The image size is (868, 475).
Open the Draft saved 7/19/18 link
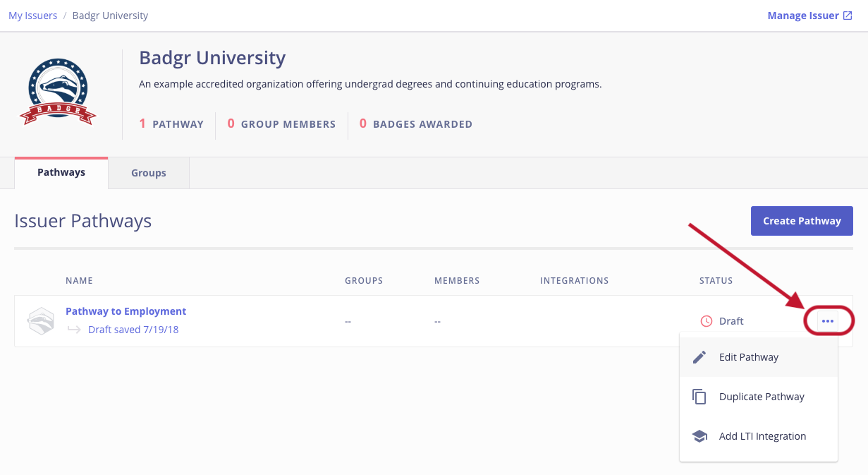click(133, 330)
